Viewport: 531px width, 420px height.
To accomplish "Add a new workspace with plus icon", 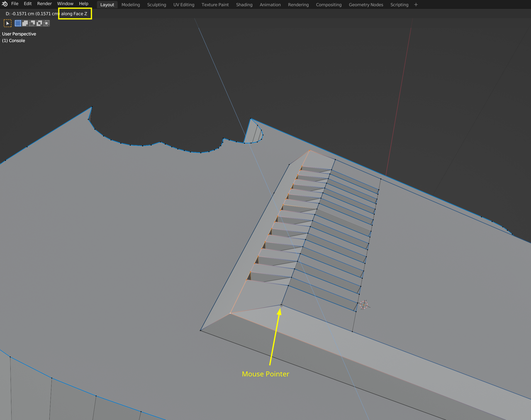I will click(x=416, y=5).
